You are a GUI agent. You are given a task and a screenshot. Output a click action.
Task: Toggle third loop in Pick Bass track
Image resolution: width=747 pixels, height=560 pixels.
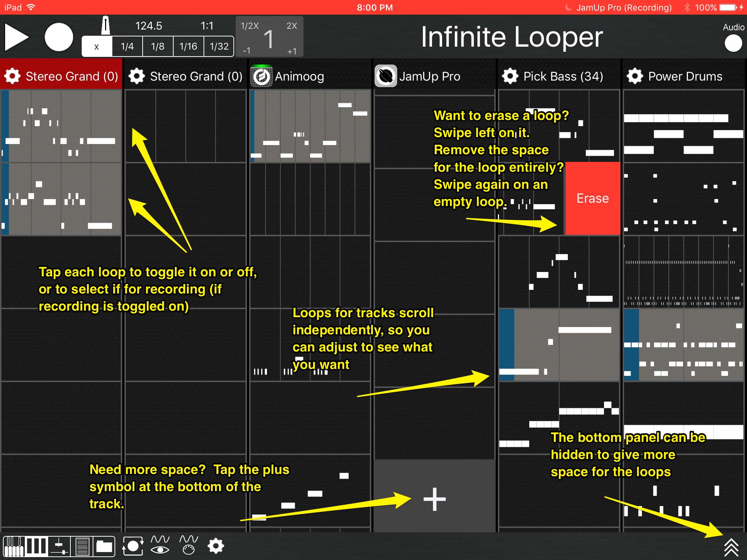pos(559,272)
